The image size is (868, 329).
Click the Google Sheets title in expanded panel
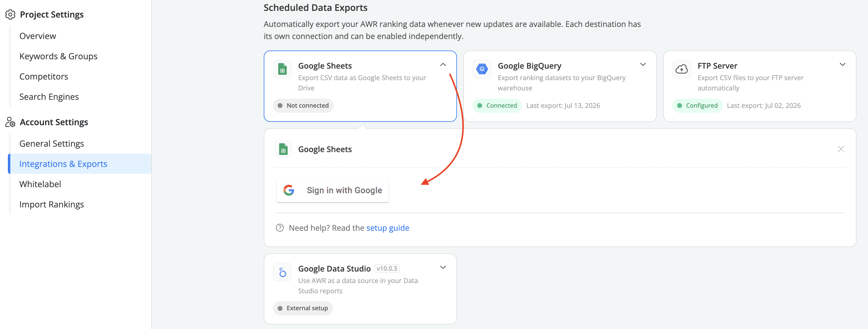pos(325,149)
